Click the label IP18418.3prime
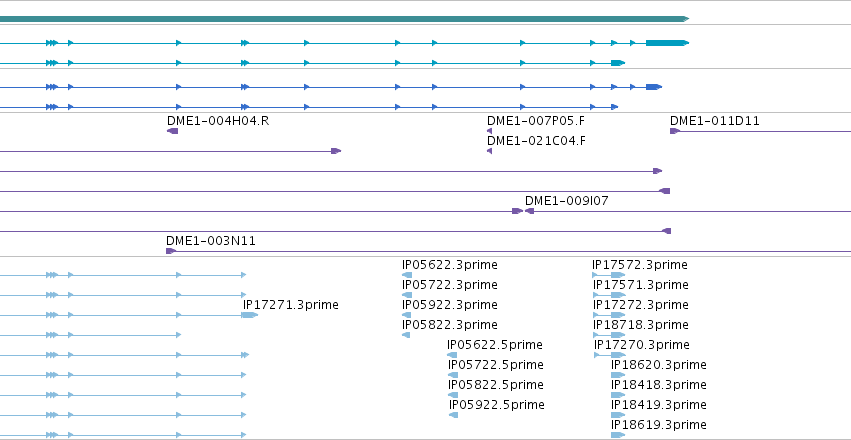 (x=659, y=385)
